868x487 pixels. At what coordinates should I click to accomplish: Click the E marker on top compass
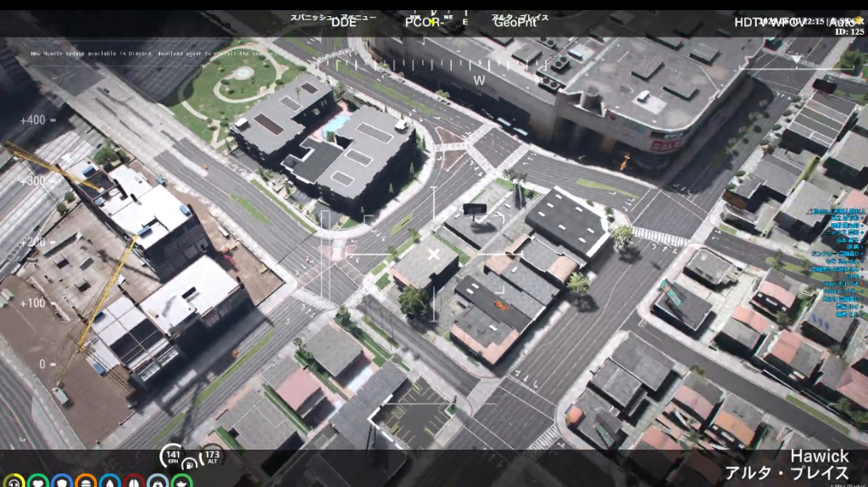[465, 21]
